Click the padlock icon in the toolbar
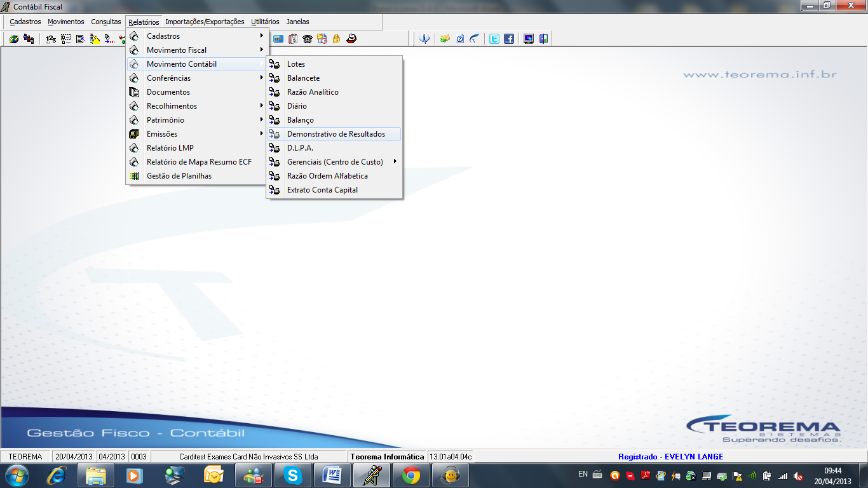The width and height of the screenshot is (868, 488). pos(336,39)
